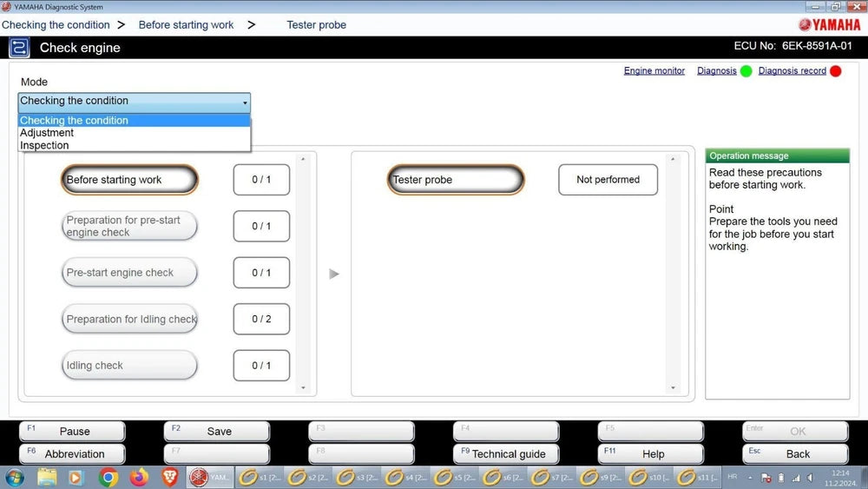This screenshot has height=489, width=868.
Task: Choose Adjustment from the Mode list
Action: (134, 133)
